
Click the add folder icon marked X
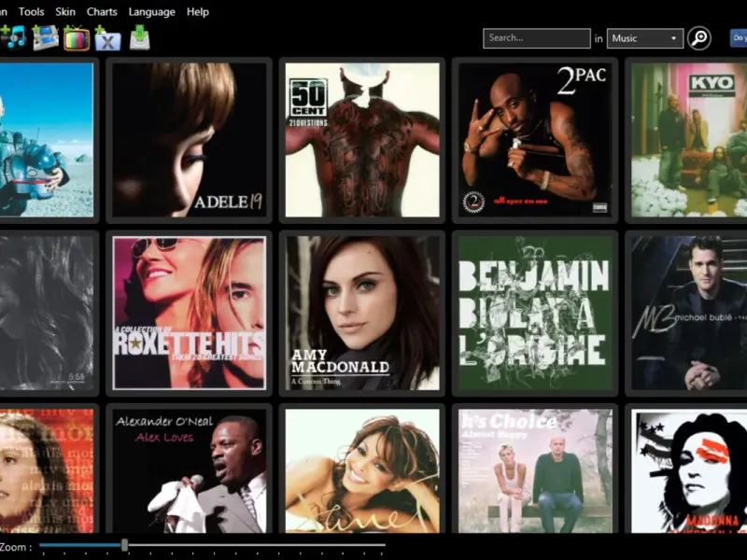tap(107, 38)
